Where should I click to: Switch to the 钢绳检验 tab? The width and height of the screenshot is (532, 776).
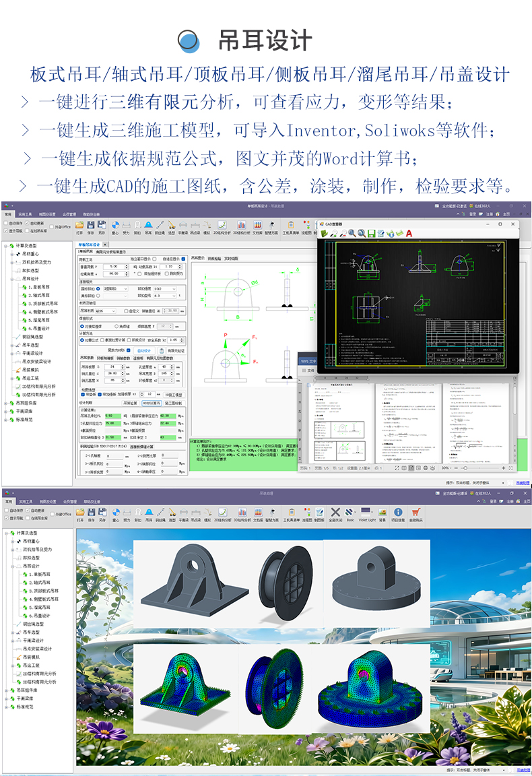[213, 257]
